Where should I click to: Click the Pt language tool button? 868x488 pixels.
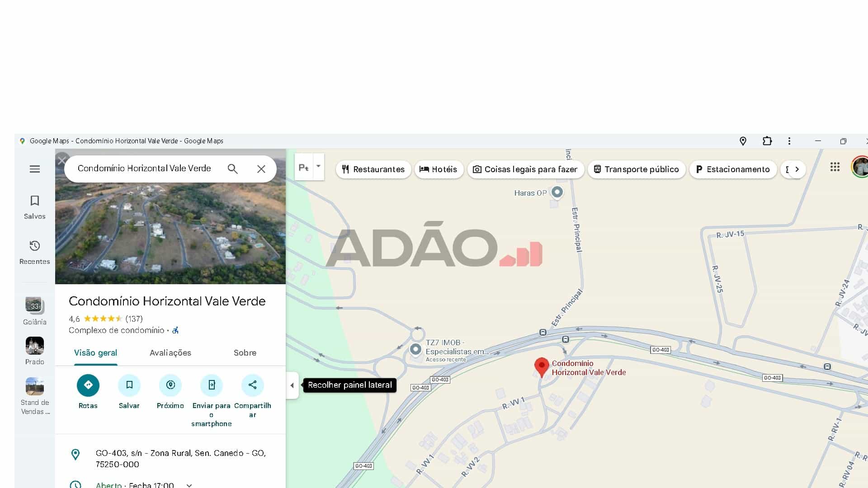304,167
